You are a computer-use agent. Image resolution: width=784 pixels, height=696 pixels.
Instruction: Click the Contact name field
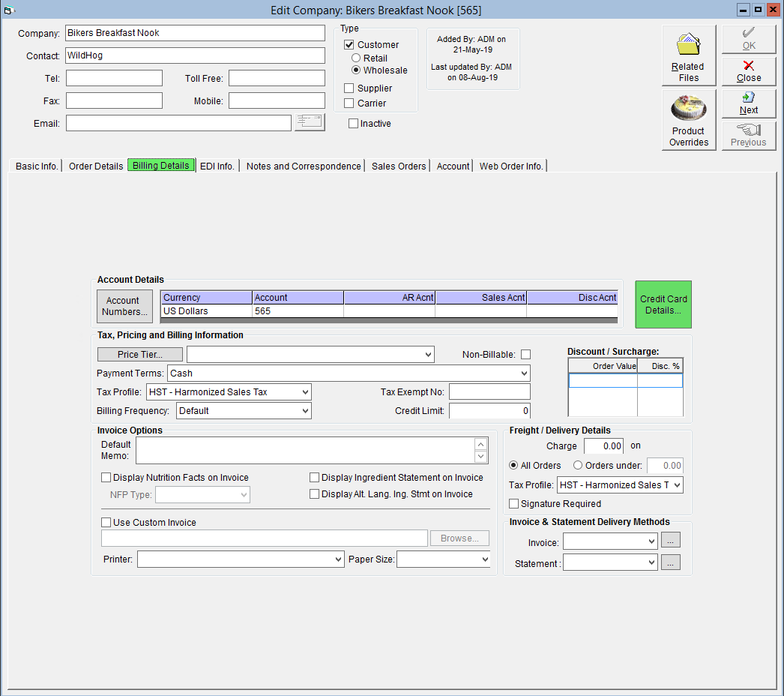tap(195, 55)
